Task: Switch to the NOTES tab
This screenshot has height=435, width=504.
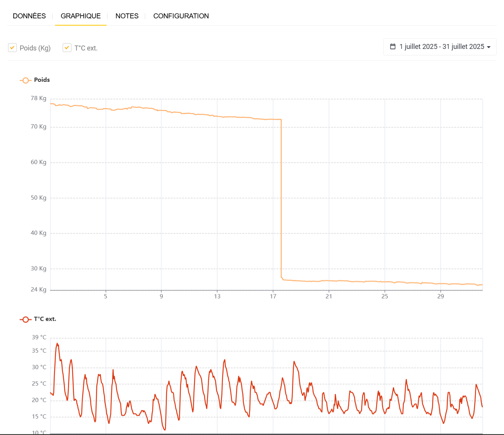Action: point(127,16)
